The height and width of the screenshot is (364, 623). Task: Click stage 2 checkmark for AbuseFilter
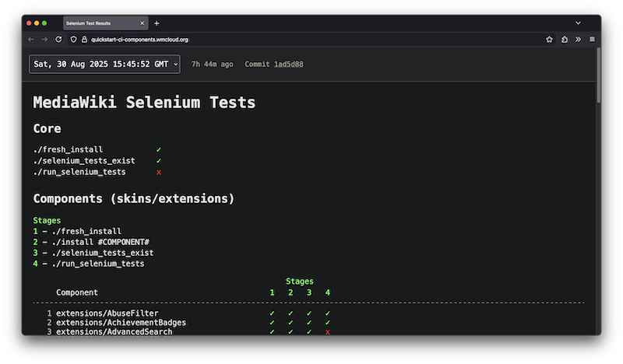[290, 313]
